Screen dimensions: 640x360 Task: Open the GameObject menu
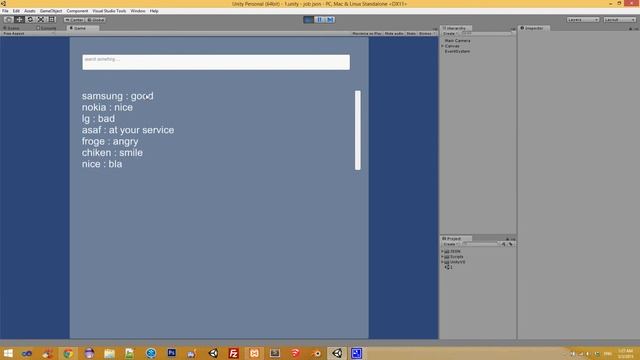click(51, 11)
